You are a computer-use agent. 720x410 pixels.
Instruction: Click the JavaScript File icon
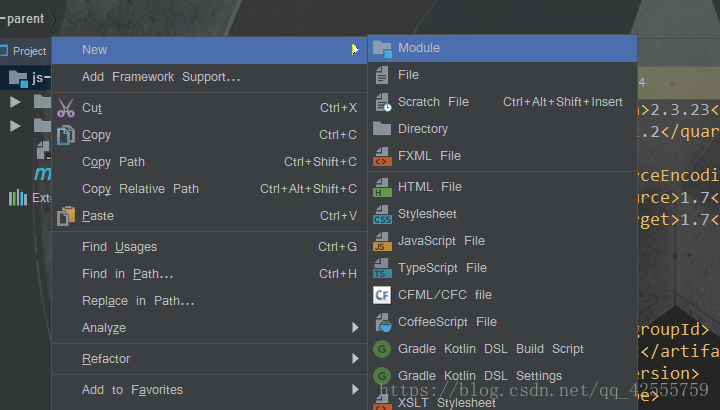pyautogui.click(x=381, y=241)
